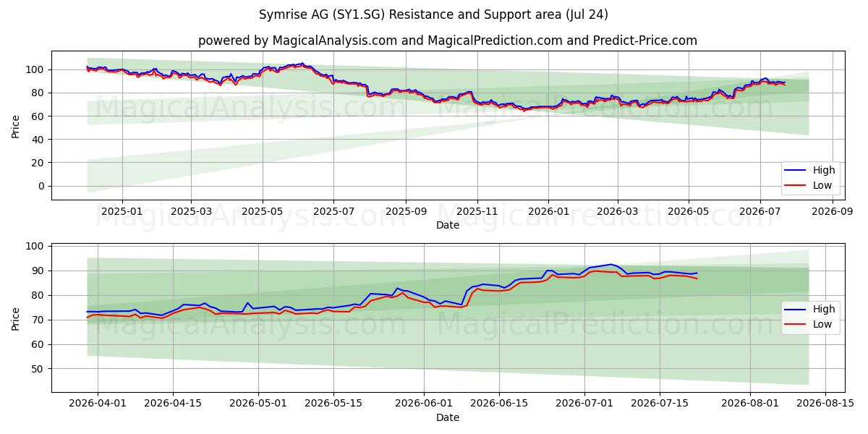Click the 'Date' x-axis label under the upper chart
Screen dimensions: 868x434
448,226
